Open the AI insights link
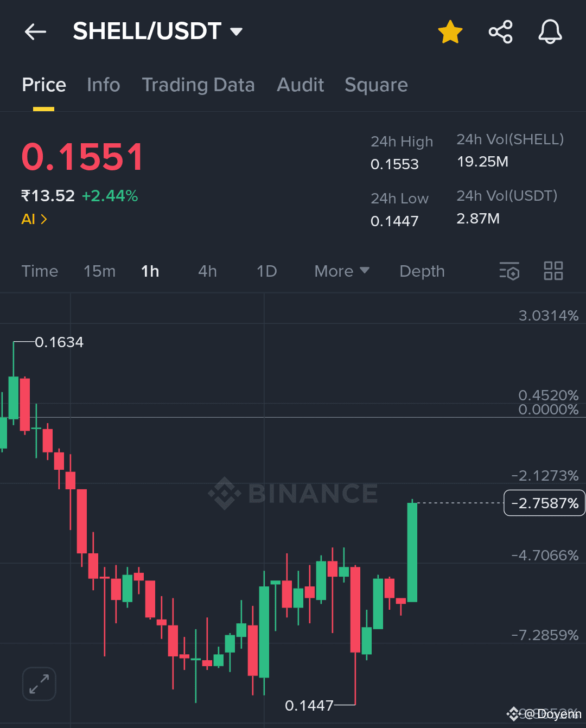586x728 pixels. (34, 219)
